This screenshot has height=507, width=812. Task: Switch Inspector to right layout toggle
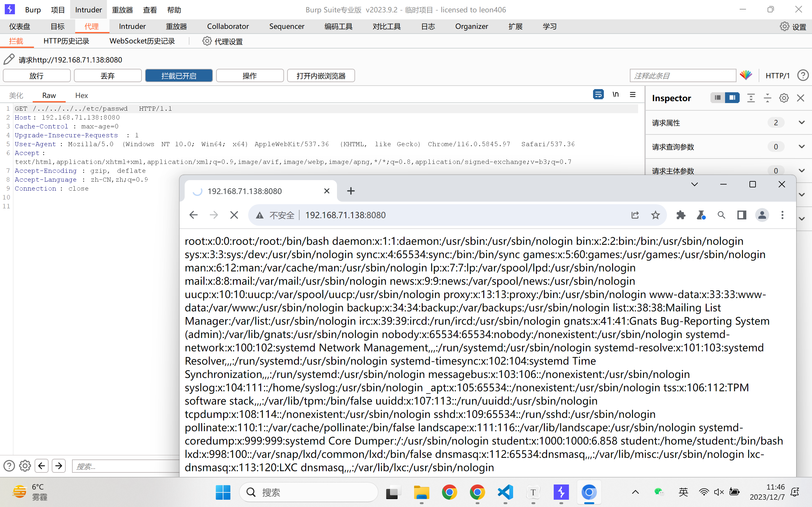(x=732, y=98)
